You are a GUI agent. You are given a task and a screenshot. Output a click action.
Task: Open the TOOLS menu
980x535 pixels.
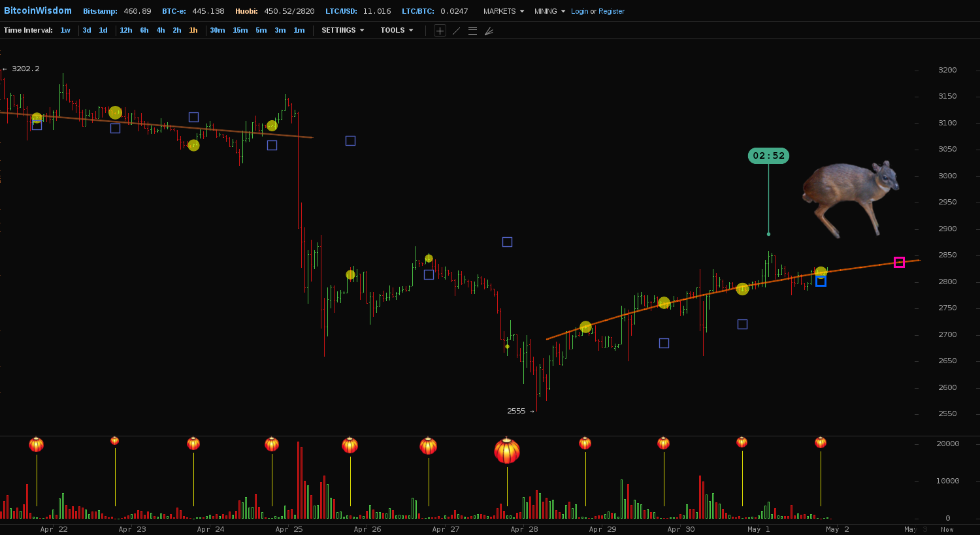[397, 30]
